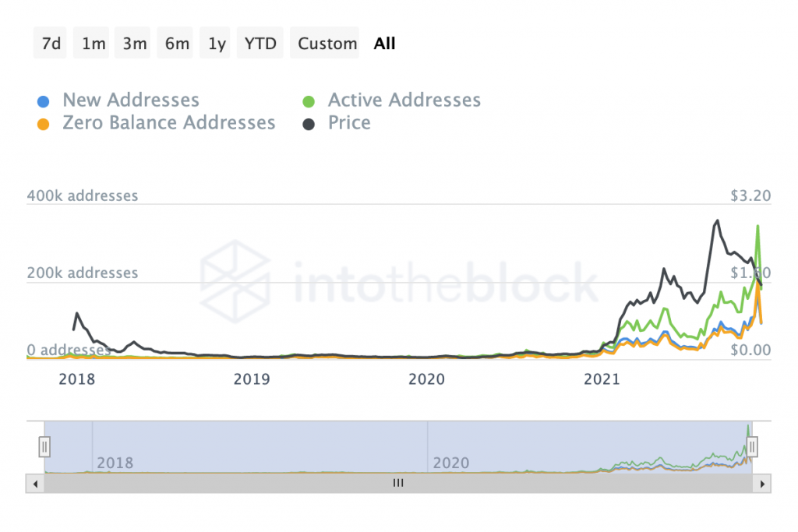Image resolution: width=798 pixels, height=532 pixels.
Task: Click the blue New Addresses dot
Action: click(x=44, y=101)
